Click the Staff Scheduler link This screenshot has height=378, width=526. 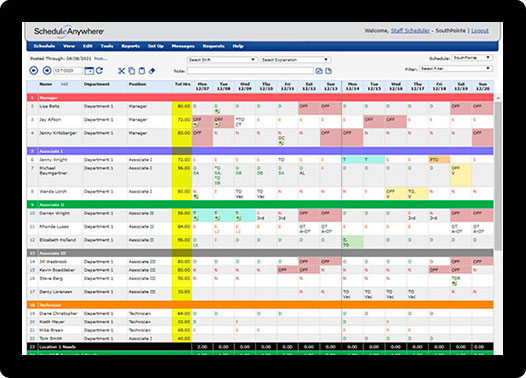click(410, 31)
